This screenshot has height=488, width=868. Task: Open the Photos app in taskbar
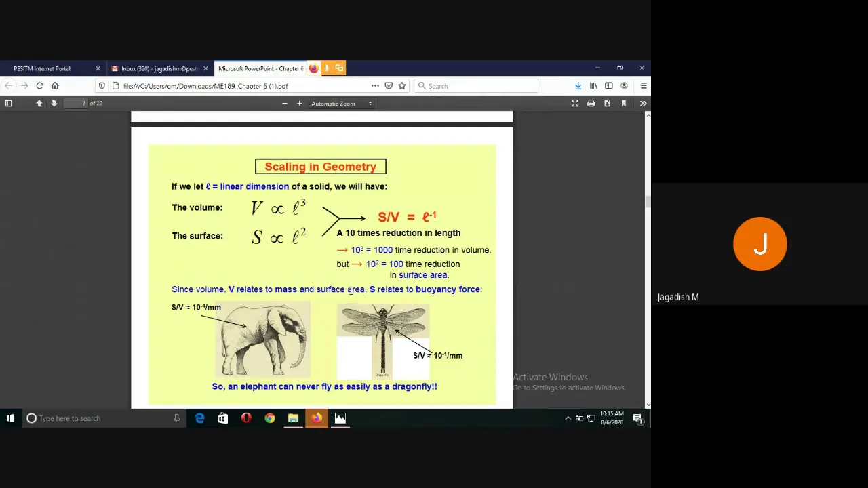click(x=340, y=418)
